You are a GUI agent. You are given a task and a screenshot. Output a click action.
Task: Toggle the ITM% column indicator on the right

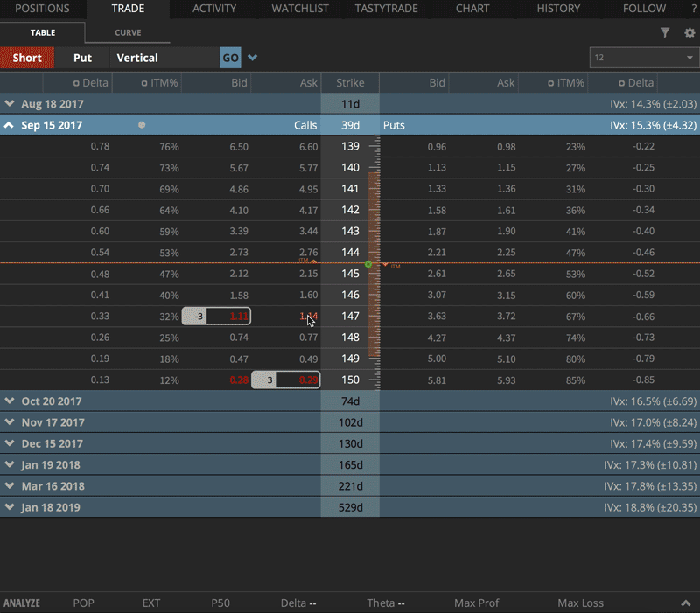(x=550, y=83)
